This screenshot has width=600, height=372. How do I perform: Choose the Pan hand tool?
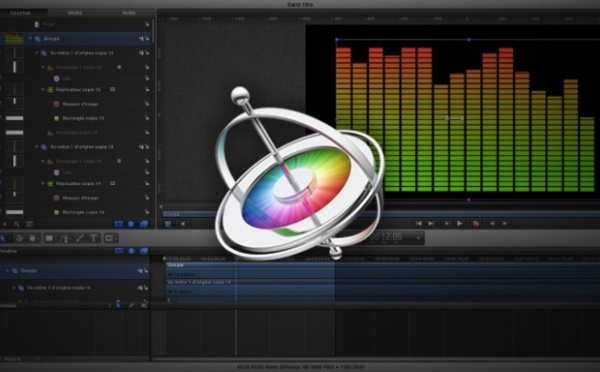tap(33, 238)
